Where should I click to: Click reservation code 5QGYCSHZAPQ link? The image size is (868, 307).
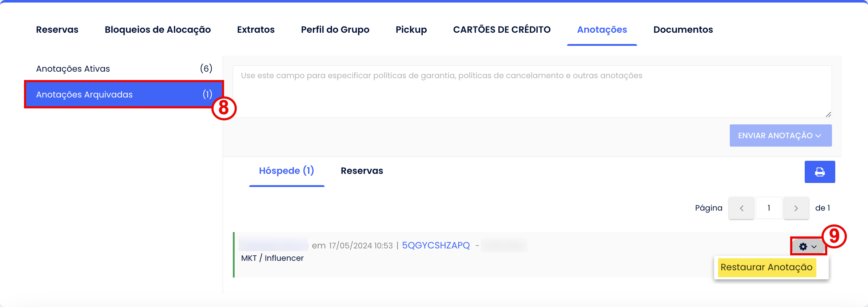tap(436, 246)
